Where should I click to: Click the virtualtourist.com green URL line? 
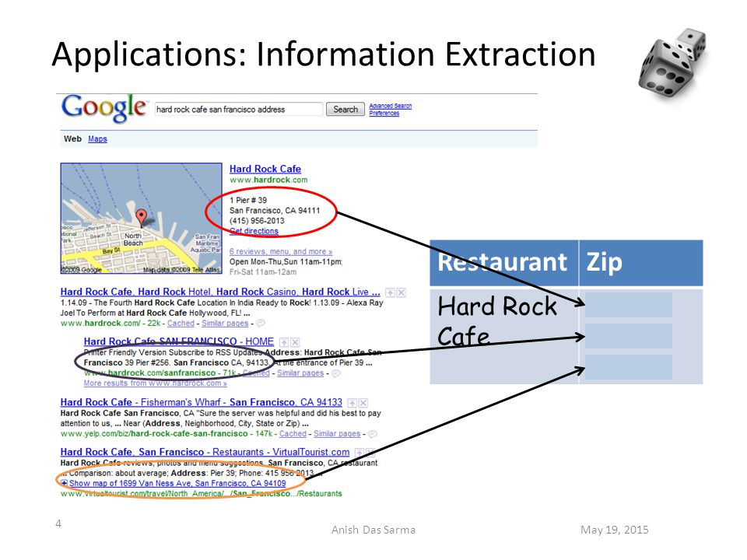click(x=201, y=493)
